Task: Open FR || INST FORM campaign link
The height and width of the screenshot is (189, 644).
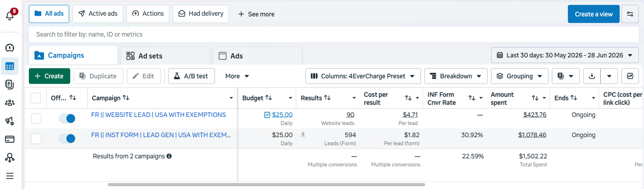Action: click(161, 135)
